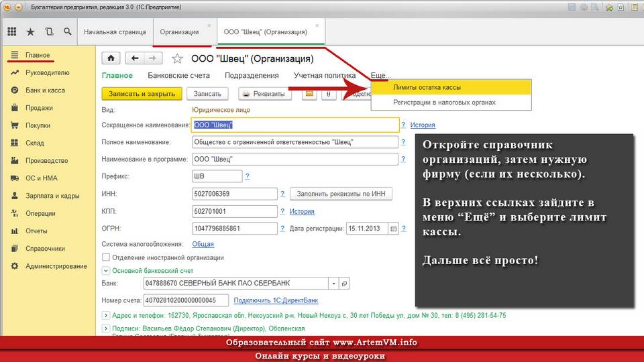Viewport: 644px width, 362px height.
Task: Collapse Основной банковский счет group
Action: (106, 270)
